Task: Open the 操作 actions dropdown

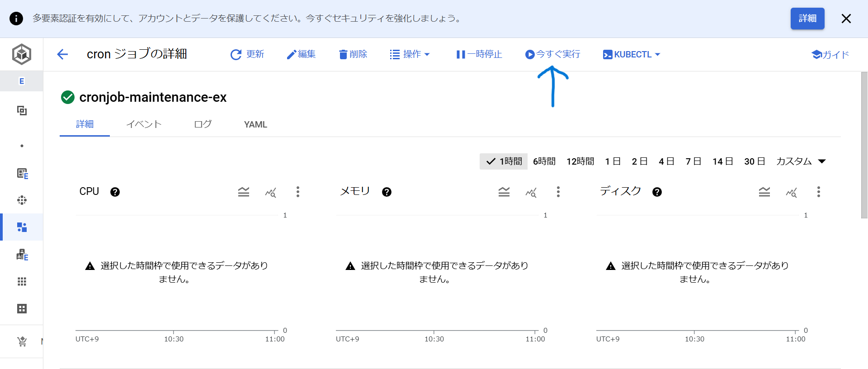Action: click(410, 54)
